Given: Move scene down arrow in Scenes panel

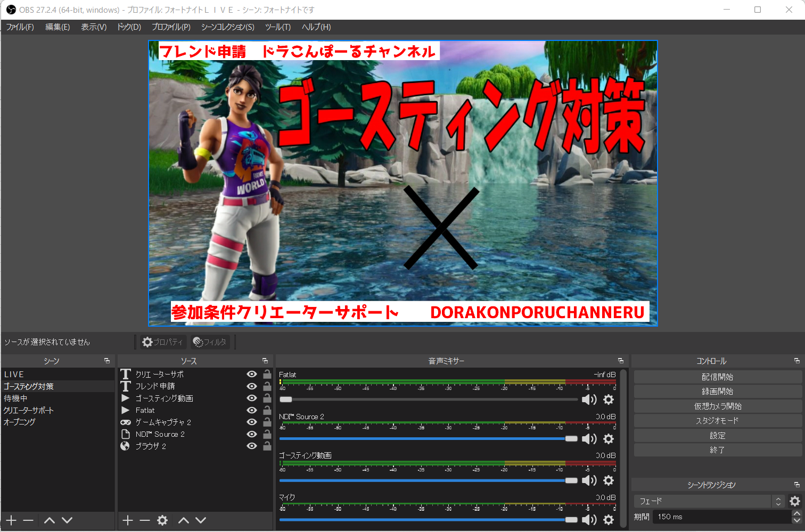Looking at the screenshot, I should [67, 520].
